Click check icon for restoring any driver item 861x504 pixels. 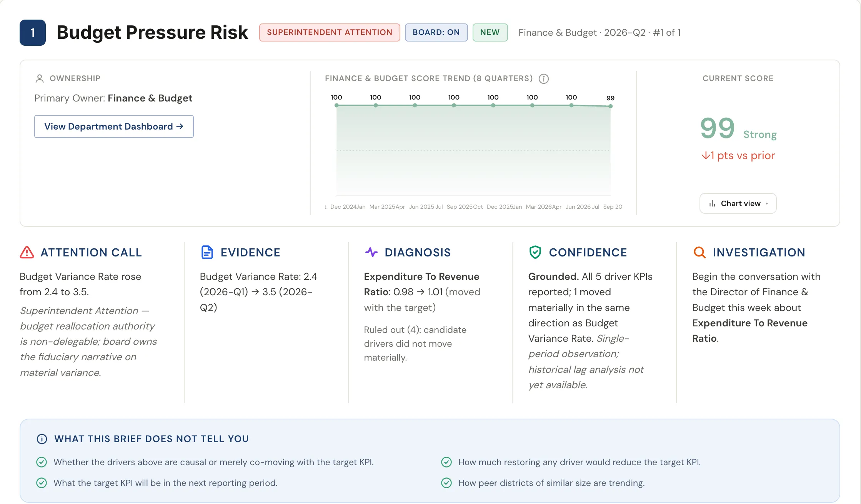[446, 462]
